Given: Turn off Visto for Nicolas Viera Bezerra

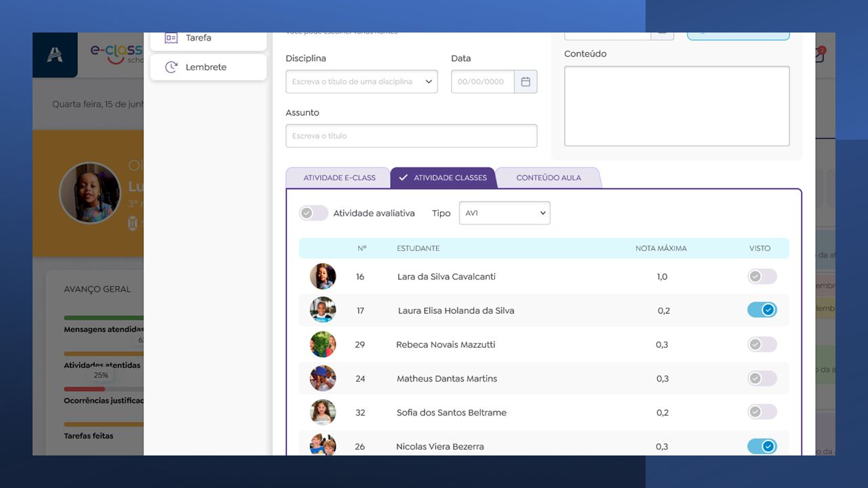Looking at the screenshot, I should [x=762, y=446].
